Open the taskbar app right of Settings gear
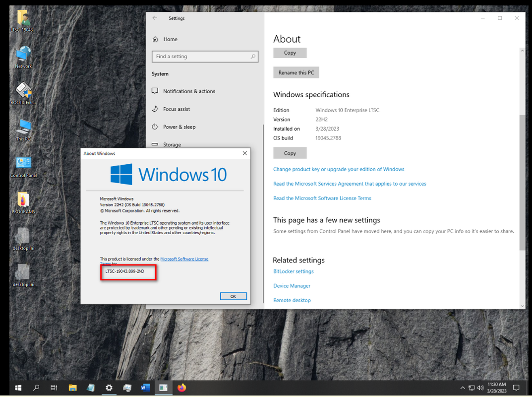 127,388
